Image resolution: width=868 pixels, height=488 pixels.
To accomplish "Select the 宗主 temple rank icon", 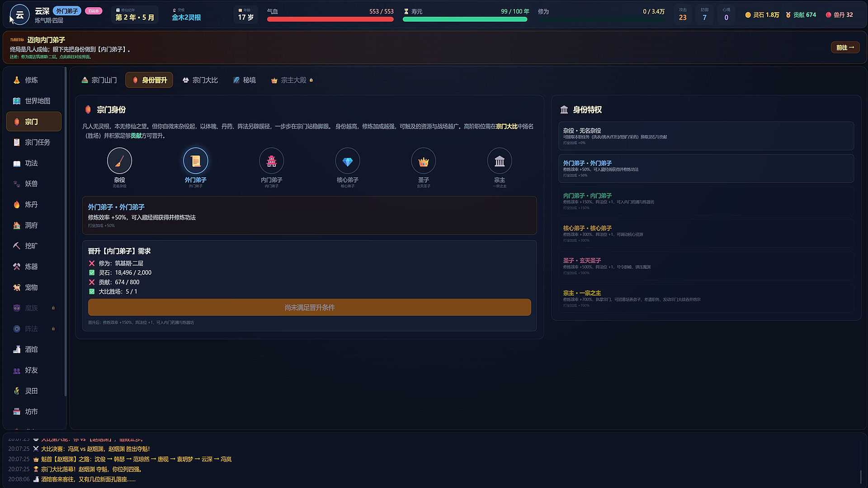I will [499, 161].
